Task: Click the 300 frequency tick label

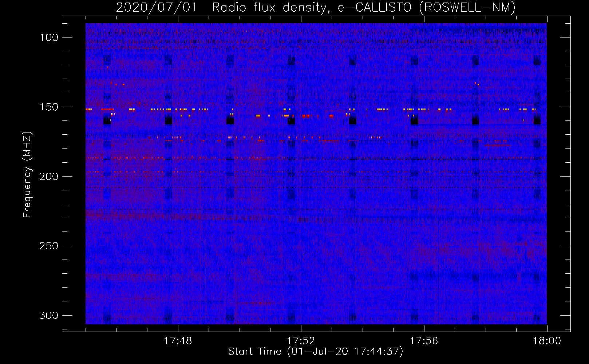Action: pyautogui.click(x=49, y=315)
